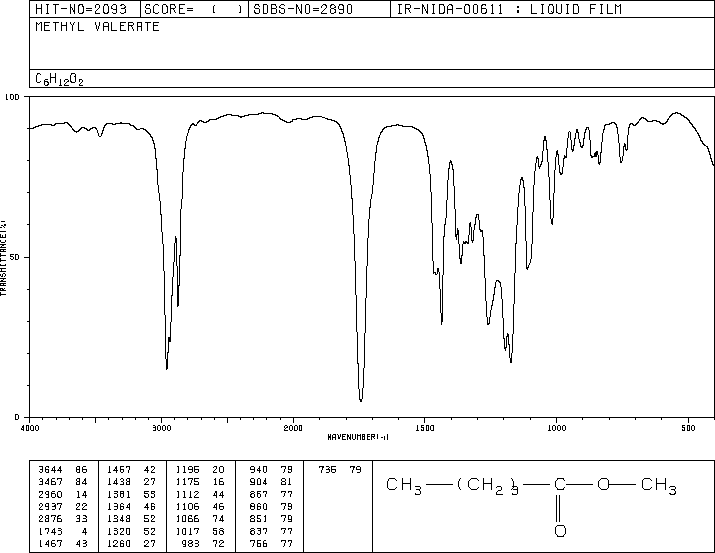Click the double-bonded O atom below the carbon

[560, 530]
